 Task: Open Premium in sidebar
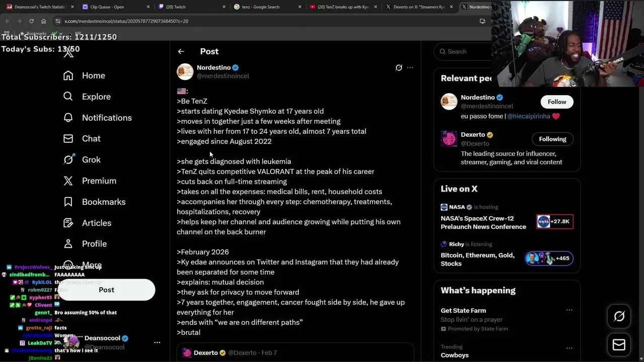point(90,181)
